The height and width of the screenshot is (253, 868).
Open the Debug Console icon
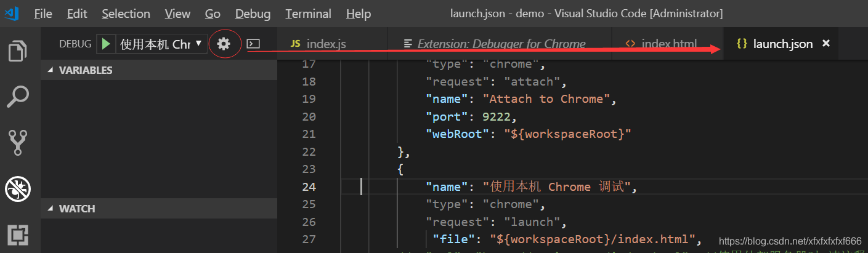[253, 44]
